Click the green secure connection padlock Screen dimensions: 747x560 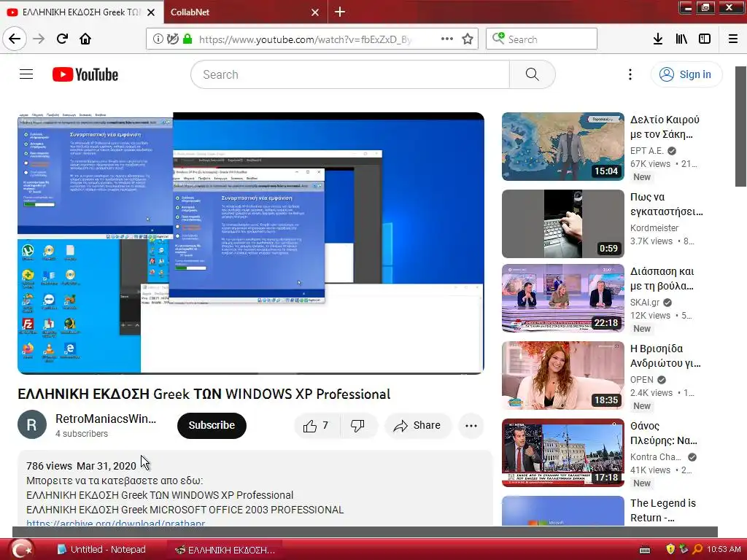(187, 39)
